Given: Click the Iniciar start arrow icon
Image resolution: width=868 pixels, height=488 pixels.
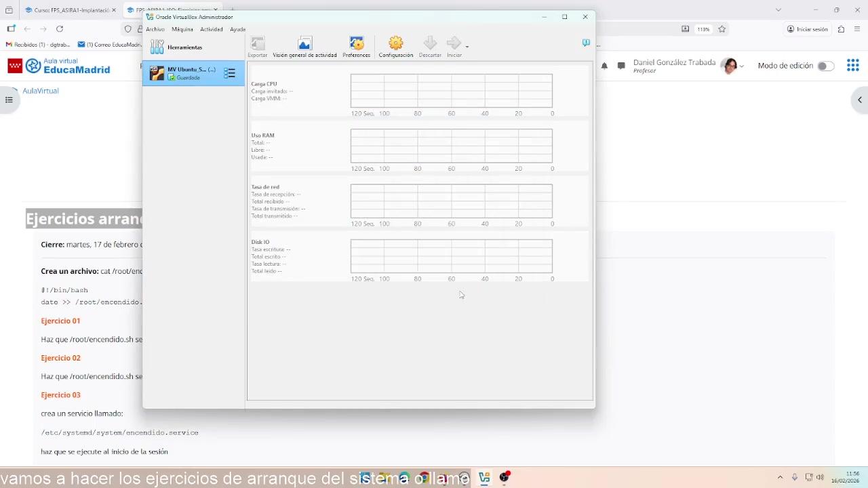Looking at the screenshot, I should pos(454,43).
